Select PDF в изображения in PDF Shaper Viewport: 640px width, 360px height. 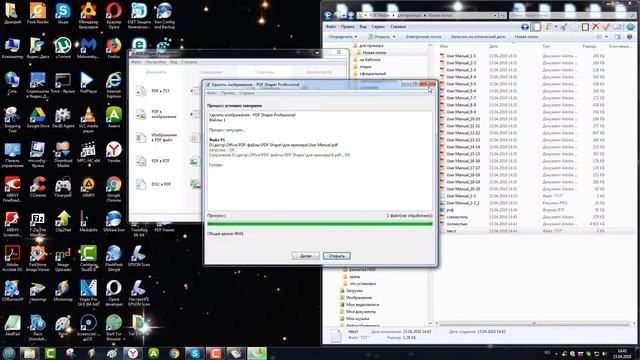pyautogui.click(x=156, y=114)
